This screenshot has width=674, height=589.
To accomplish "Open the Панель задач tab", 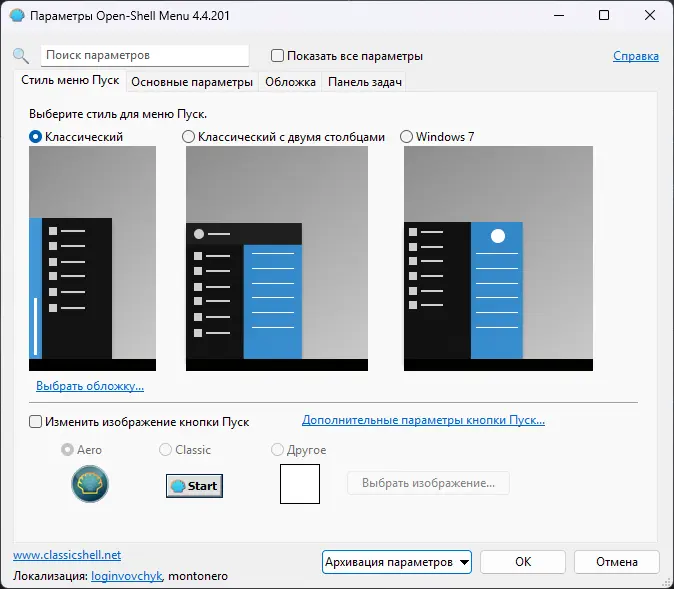I will coord(365,82).
